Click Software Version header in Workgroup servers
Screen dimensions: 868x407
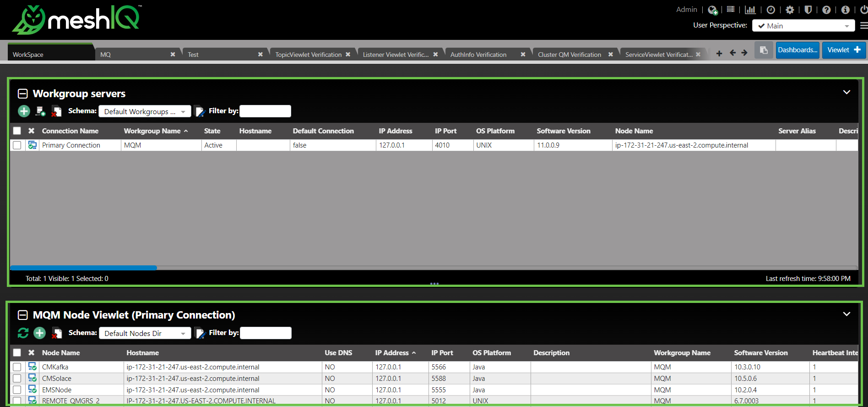pos(564,131)
